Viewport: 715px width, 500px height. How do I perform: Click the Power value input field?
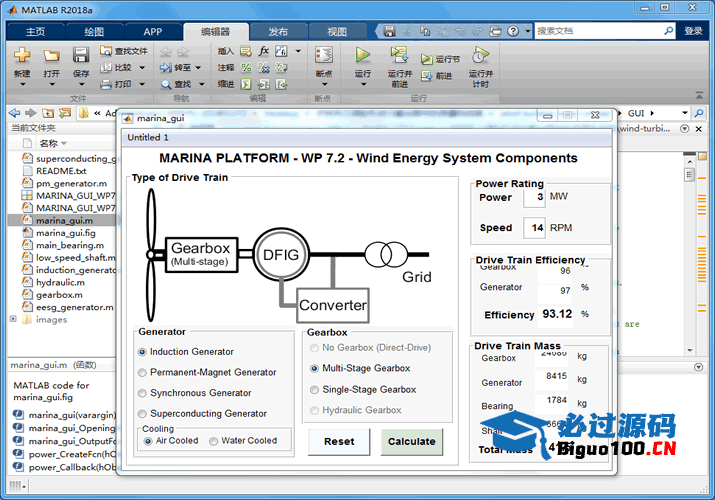tap(534, 197)
